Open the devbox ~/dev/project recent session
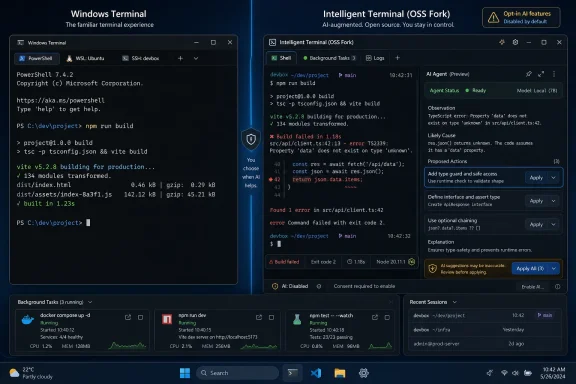 pos(485,315)
